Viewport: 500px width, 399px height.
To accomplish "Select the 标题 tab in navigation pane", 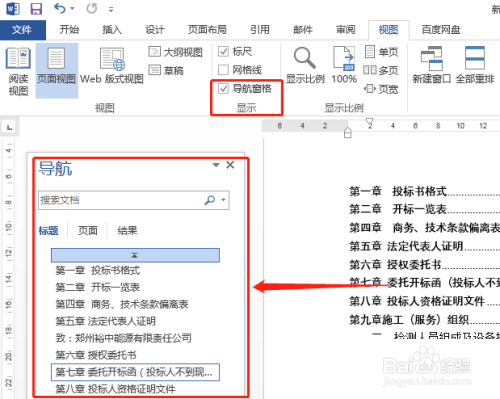I will (x=48, y=230).
